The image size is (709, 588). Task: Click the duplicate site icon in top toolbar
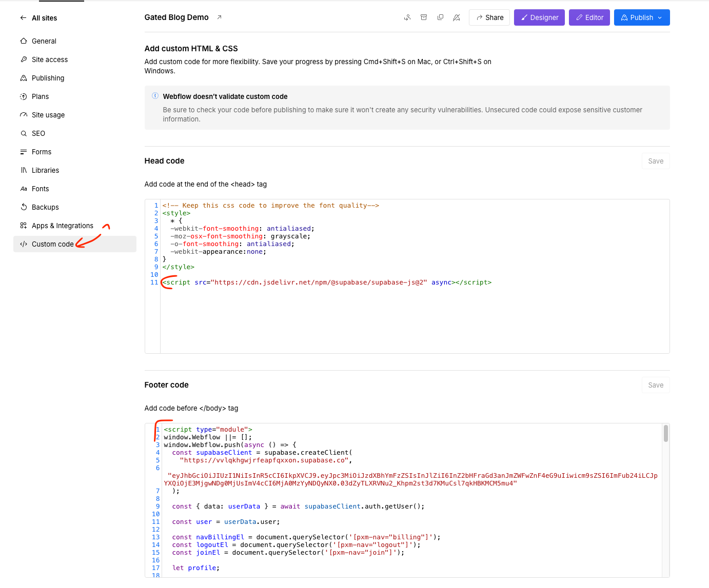point(440,17)
